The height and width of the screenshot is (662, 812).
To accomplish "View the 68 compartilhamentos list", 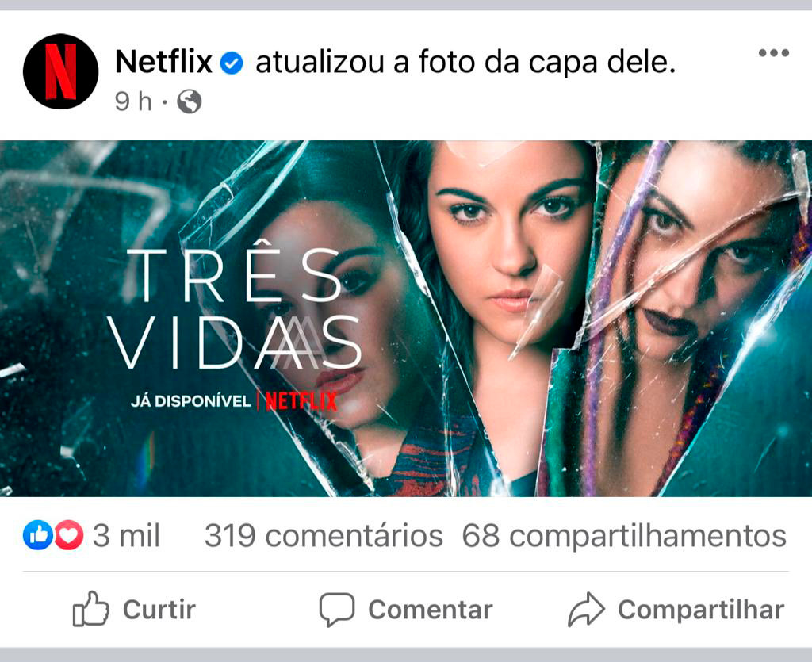I will [x=624, y=537].
